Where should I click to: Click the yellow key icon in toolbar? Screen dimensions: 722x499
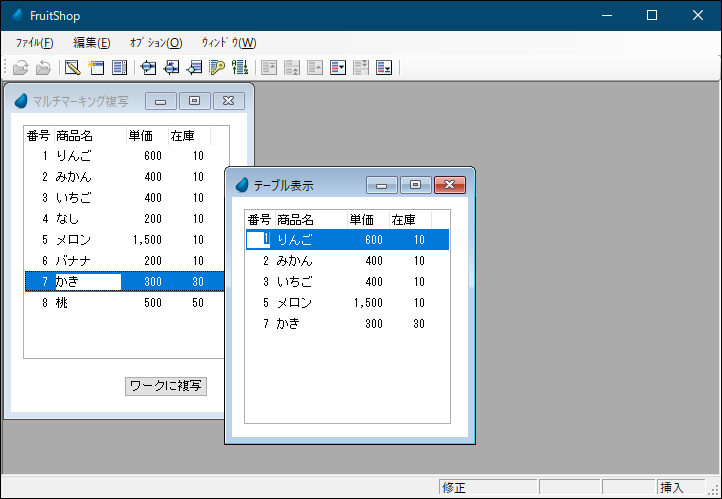(x=217, y=68)
